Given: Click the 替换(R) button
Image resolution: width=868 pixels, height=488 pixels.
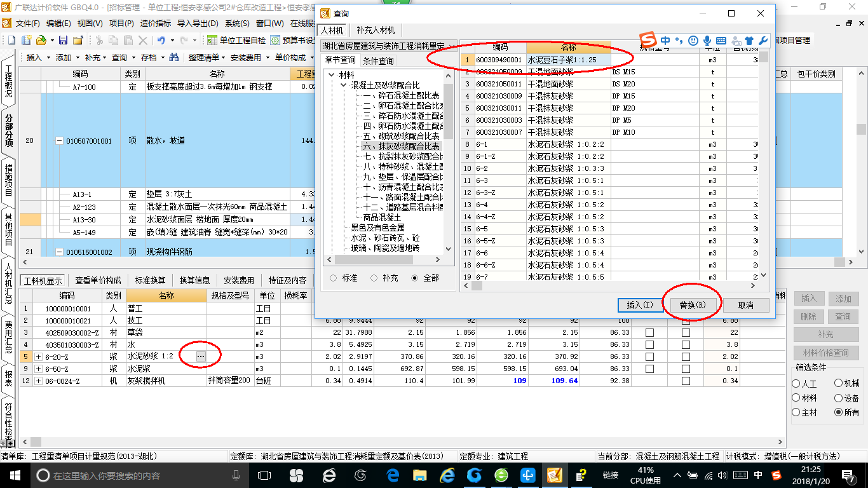Looking at the screenshot, I should [x=692, y=306].
